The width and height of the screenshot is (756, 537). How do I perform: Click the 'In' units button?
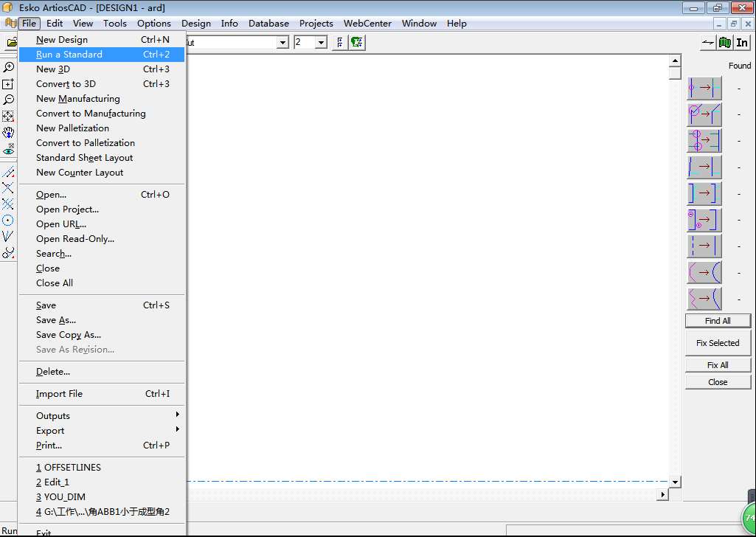[742, 43]
